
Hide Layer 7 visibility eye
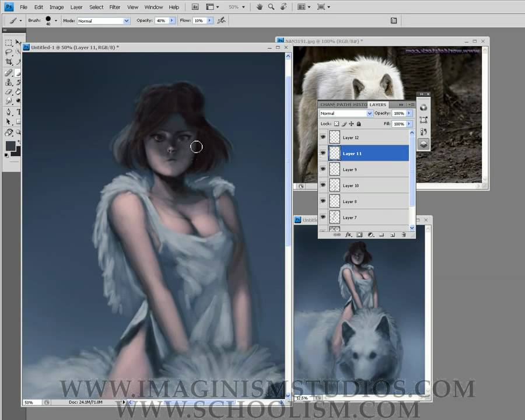coord(323,217)
